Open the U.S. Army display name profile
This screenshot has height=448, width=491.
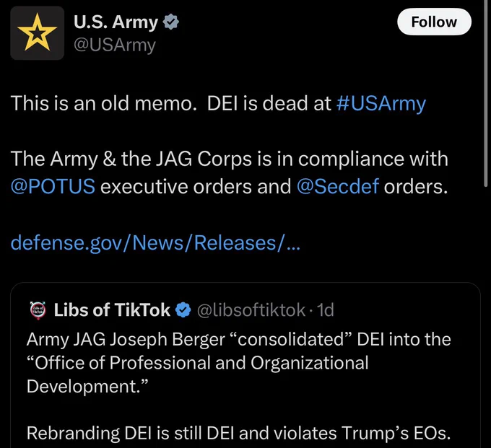tap(116, 22)
